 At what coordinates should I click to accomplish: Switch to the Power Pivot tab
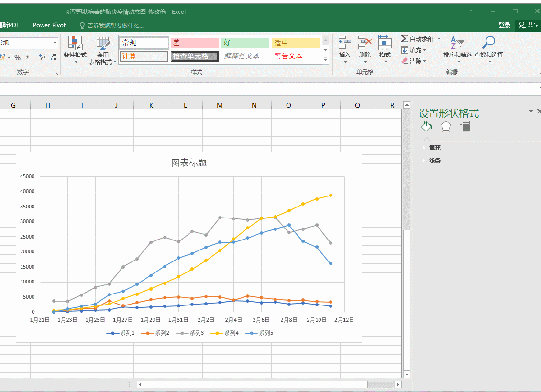point(49,25)
